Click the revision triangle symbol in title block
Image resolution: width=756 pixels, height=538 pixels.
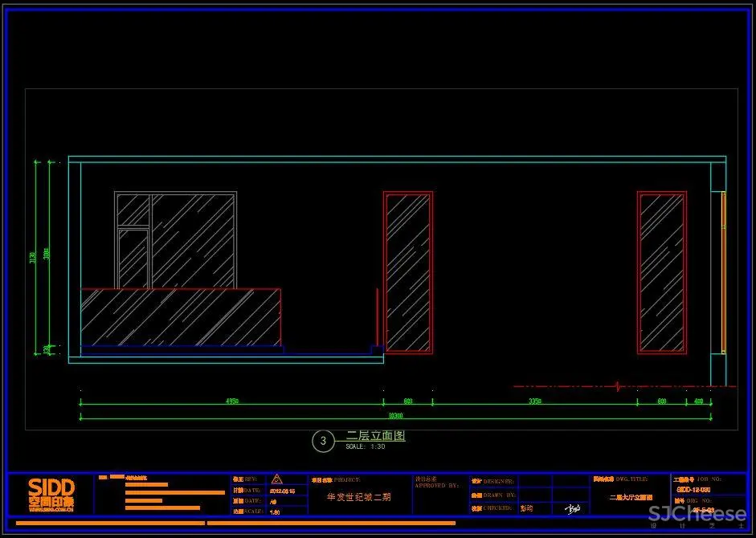pos(277,479)
